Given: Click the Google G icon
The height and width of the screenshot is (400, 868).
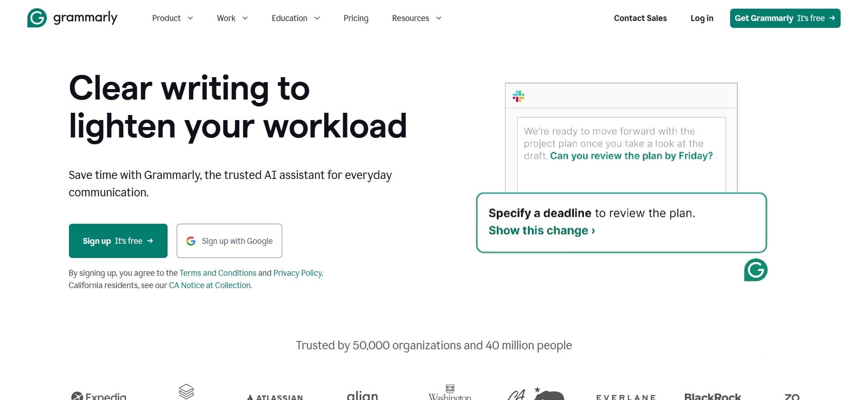Looking at the screenshot, I should 191,241.
